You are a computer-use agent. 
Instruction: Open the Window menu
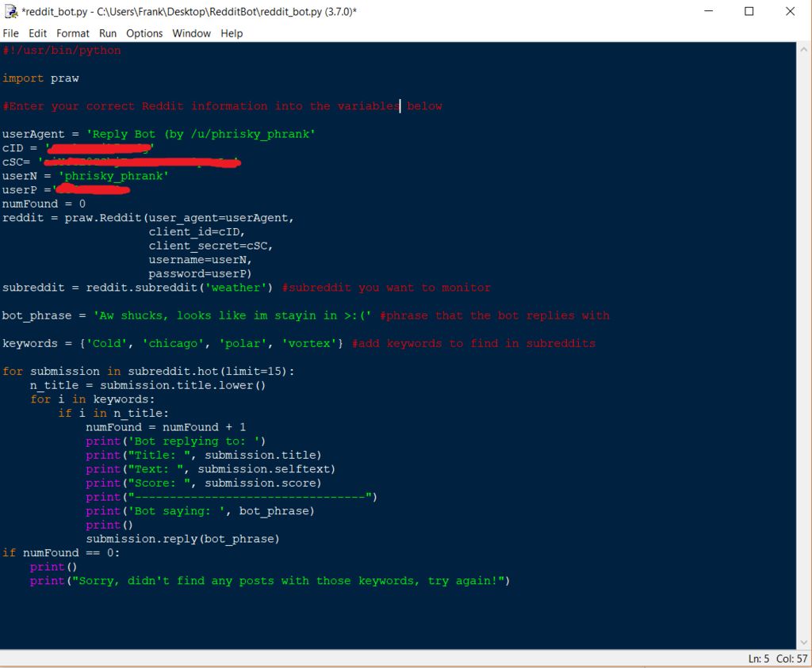(x=191, y=33)
